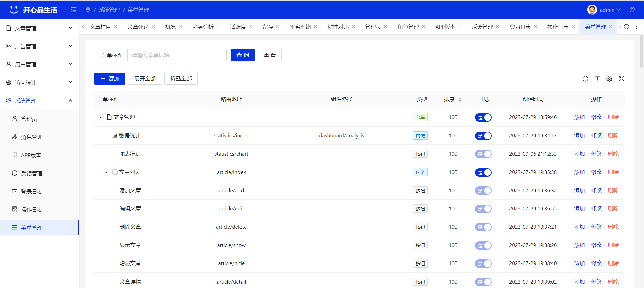The image size is (644, 288).
Task: Click 修改 link for 文章列表 row
Action: tap(596, 172)
